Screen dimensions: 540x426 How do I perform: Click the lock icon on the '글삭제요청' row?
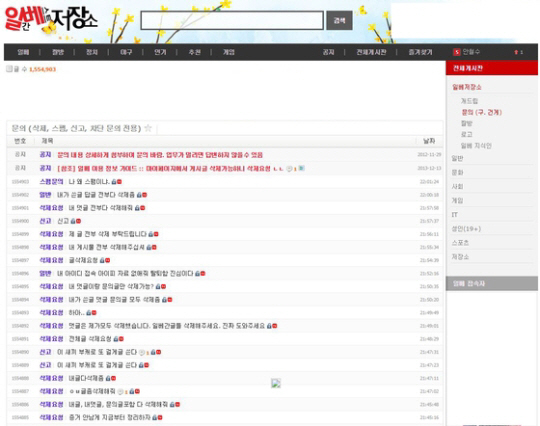tap(102, 260)
